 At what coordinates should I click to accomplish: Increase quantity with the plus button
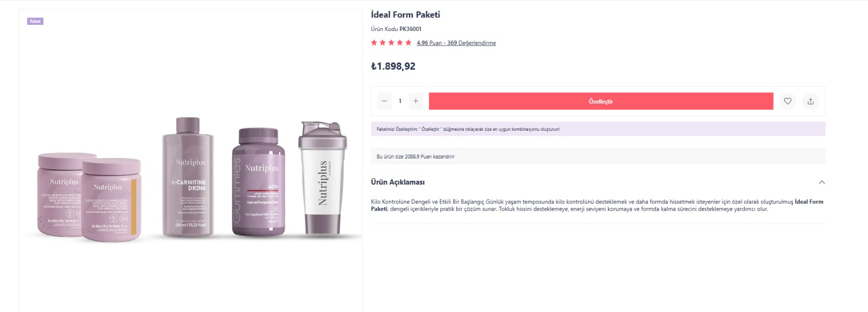[416, 101]
